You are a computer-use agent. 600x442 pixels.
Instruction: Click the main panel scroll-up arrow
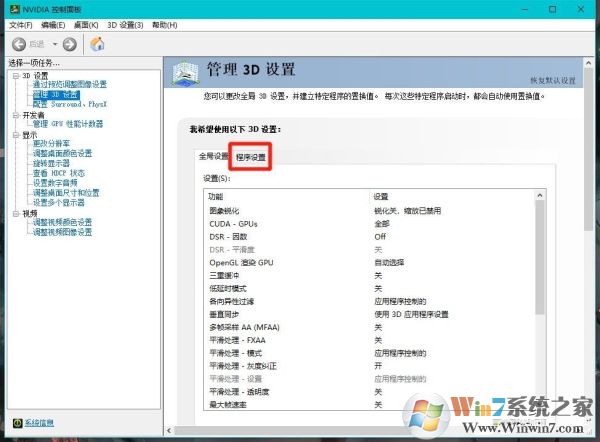pyautogui.click(x=589, y=63)
